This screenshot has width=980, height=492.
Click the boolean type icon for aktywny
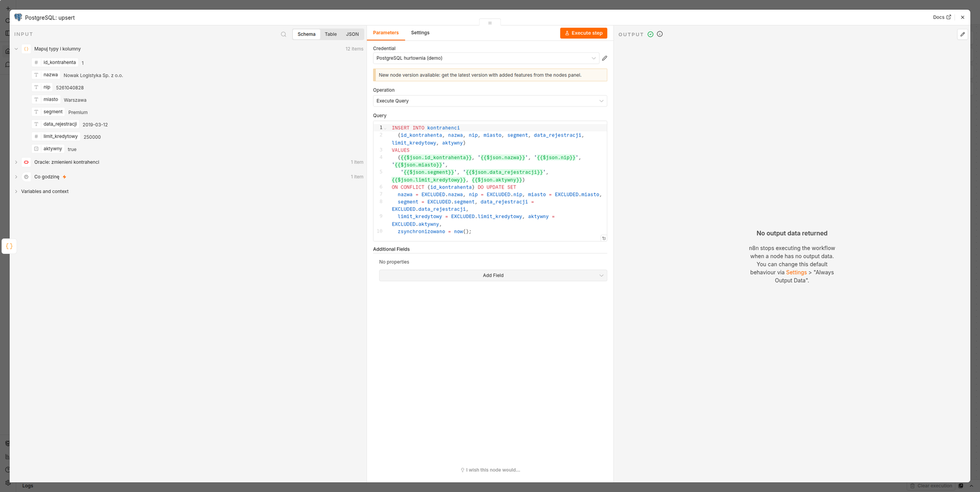36,149
